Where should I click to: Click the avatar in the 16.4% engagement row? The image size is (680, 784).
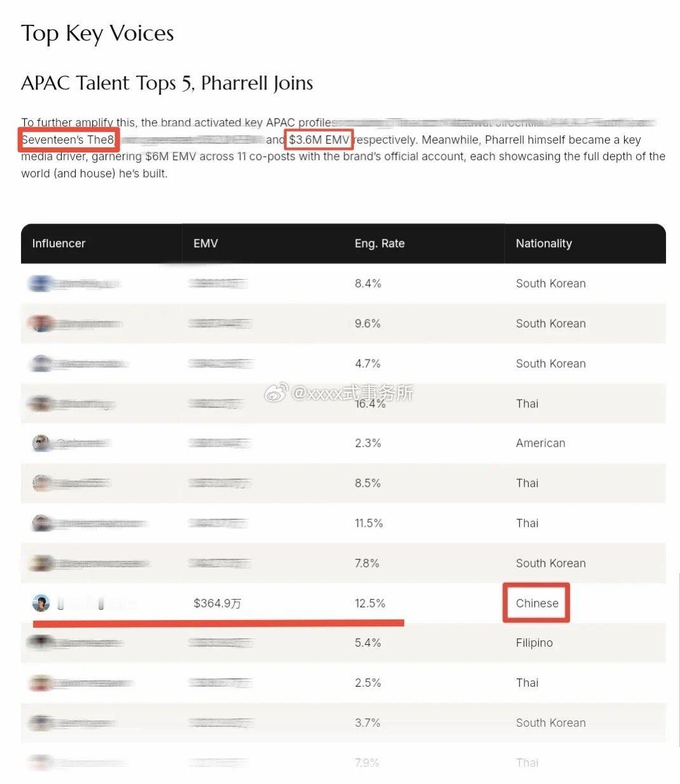(41, 403)
